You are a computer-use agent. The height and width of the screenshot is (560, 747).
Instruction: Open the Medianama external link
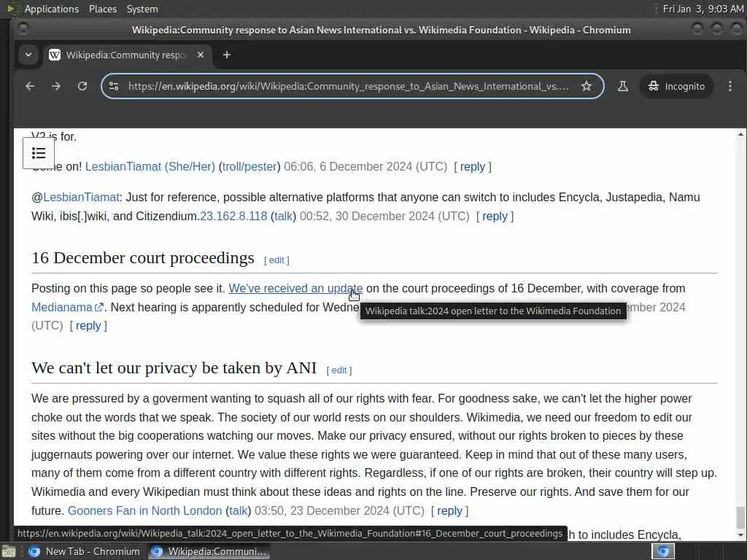pyautogui.click(x=67, y=307)
